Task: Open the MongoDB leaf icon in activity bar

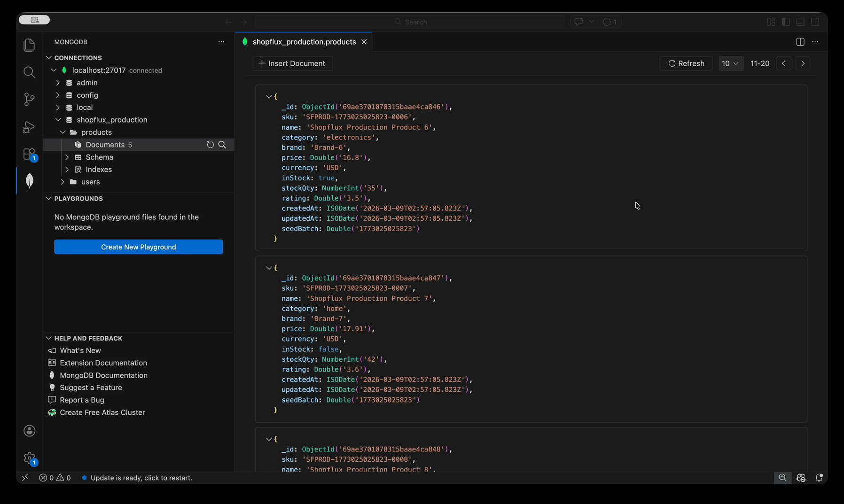Action: click(29, 180)
